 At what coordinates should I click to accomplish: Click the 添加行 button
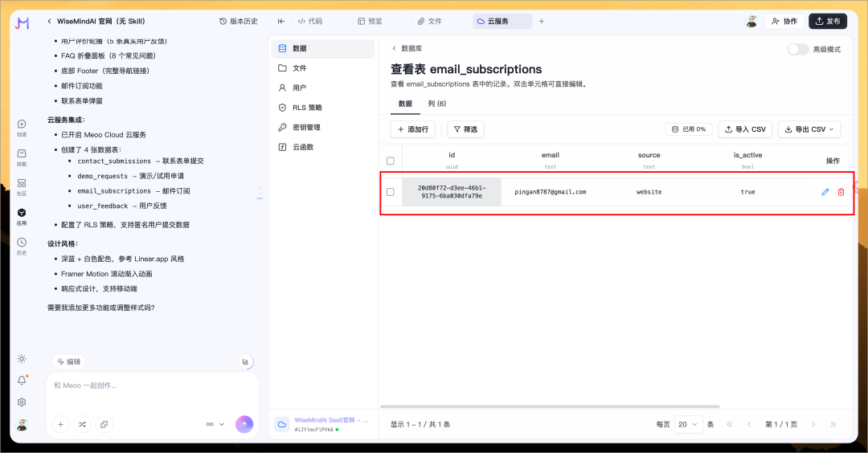pos(413,129)
